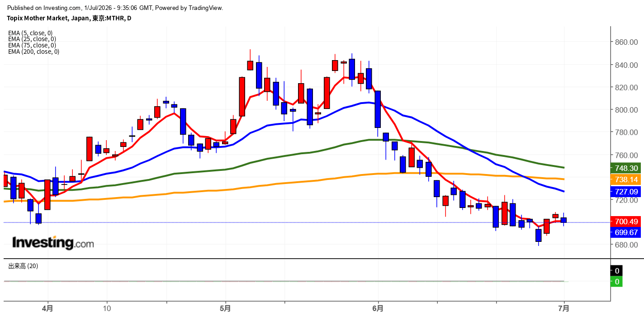Select the EMA (200, close, 0) legend

(33, 52)
